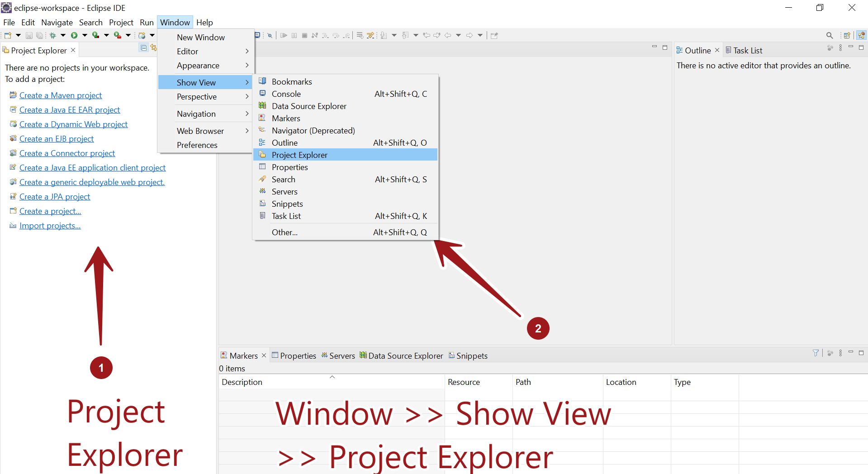Click the Previous Annotation icon
868x474 pixels.
click(405, 35)
